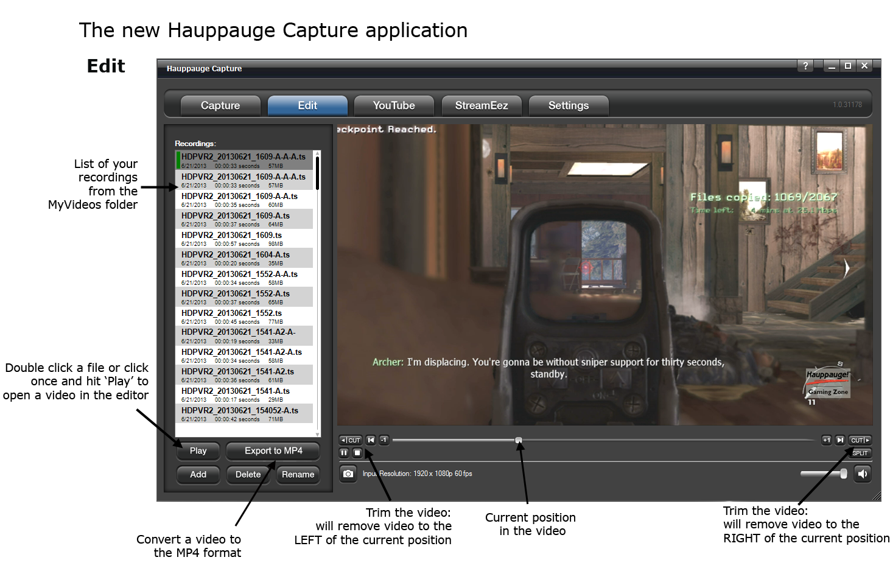The width and height of the screenshot is (890, 588).
Task: Step back one frame with -1 button
Action: tap(384, 440)
